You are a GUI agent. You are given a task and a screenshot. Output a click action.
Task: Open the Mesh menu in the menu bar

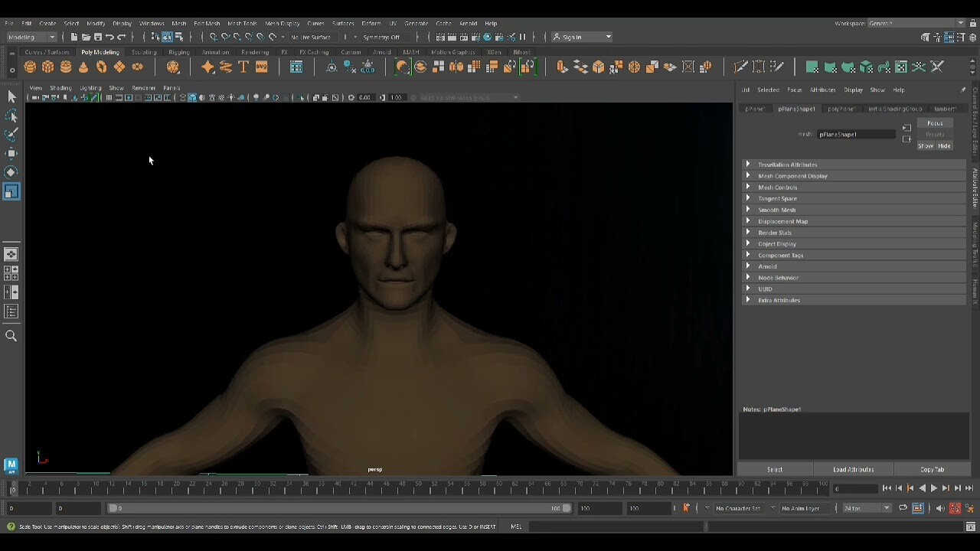point(178,23)
